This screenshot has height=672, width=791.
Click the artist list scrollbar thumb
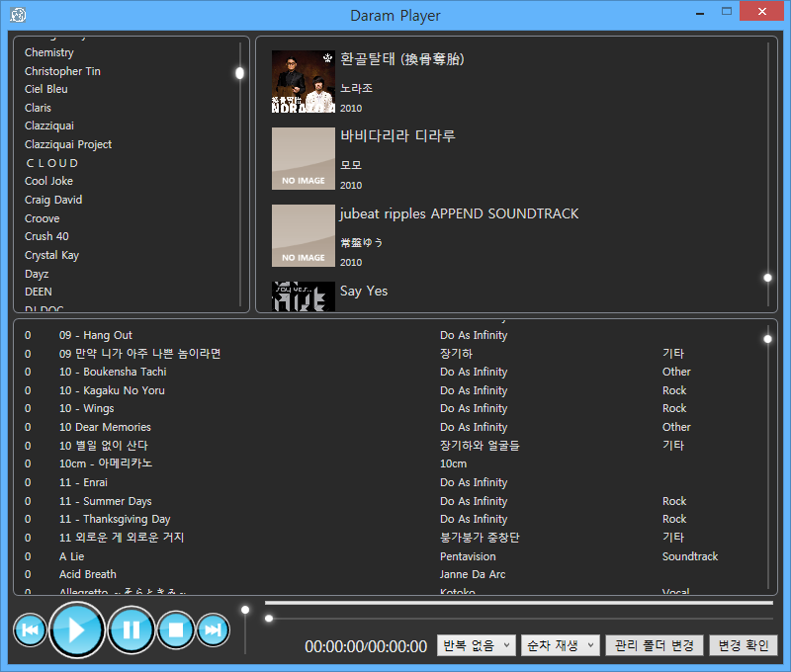tap(239, 73)
